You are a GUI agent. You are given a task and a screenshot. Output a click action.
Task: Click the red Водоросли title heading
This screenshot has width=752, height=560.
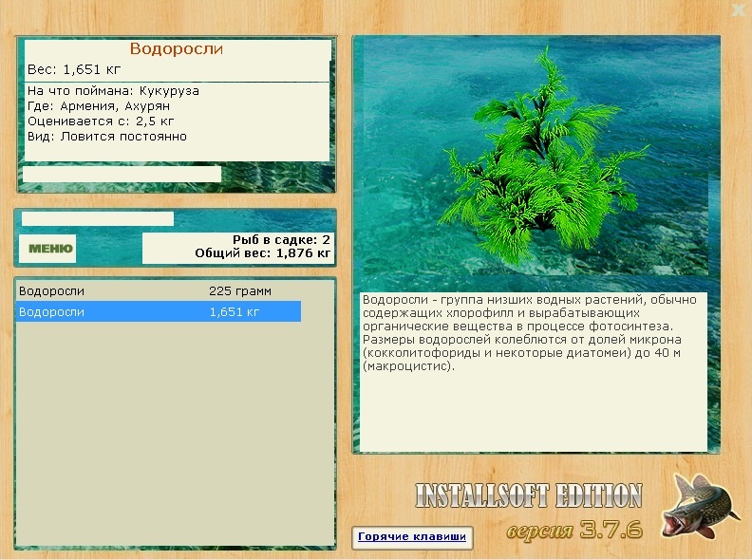click(176, 49)
